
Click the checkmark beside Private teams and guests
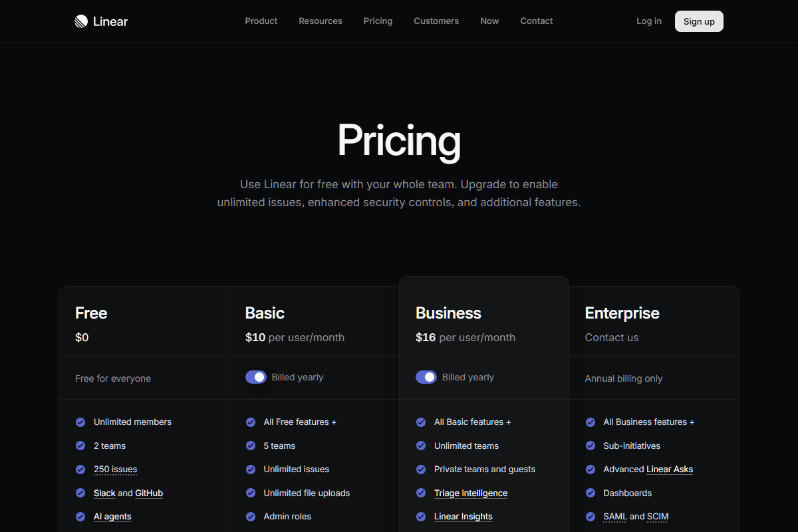coord(421,469)
